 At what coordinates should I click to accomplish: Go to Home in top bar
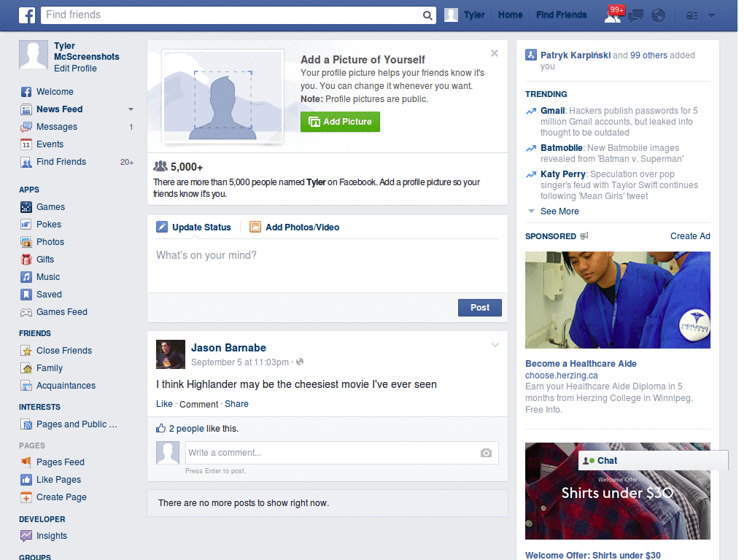click(510, 15)
